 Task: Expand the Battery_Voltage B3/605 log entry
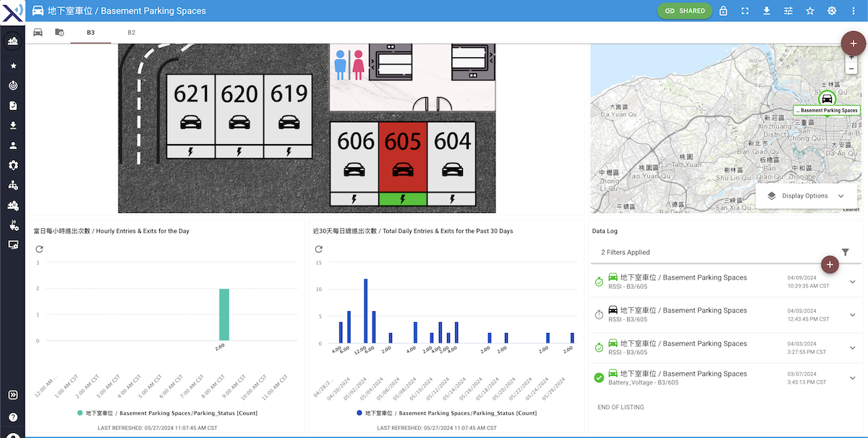click(851, 377)
